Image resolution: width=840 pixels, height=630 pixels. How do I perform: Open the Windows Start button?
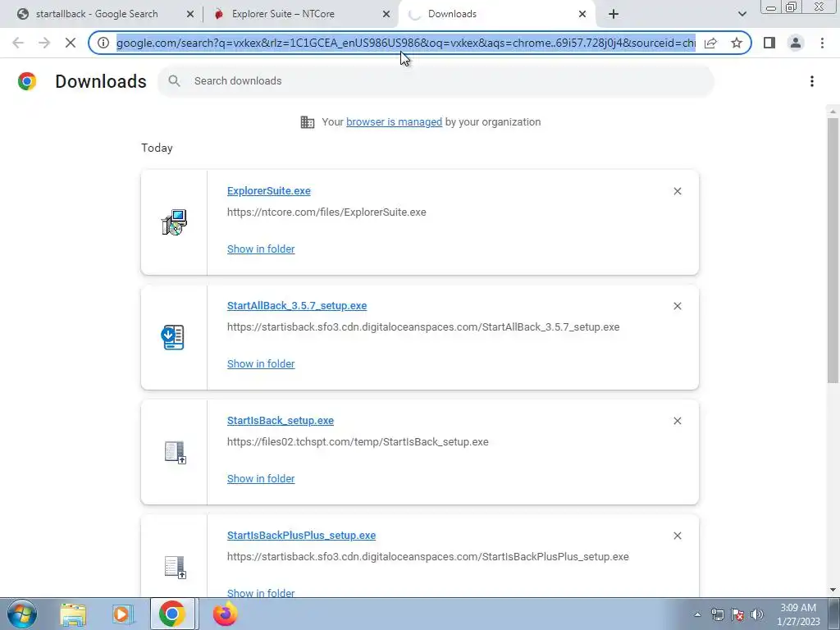[x=22, y=614]
